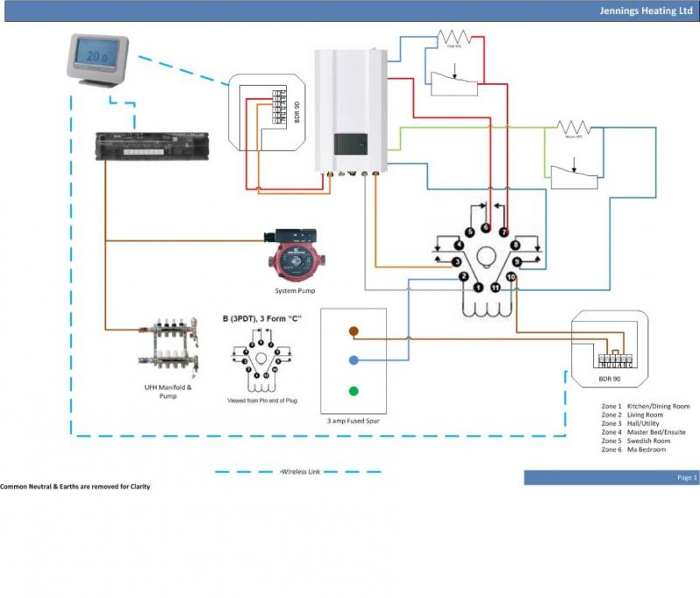Click the green earth terminal on fused spur
The height and width of the screenshot is (598, 700).
(x=353, y=391)
